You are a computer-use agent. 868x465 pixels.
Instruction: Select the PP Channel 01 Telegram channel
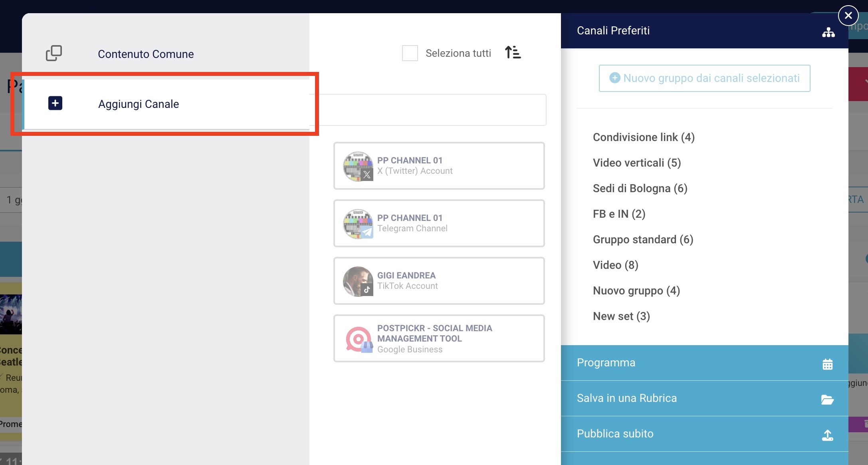tap(439, 223)
